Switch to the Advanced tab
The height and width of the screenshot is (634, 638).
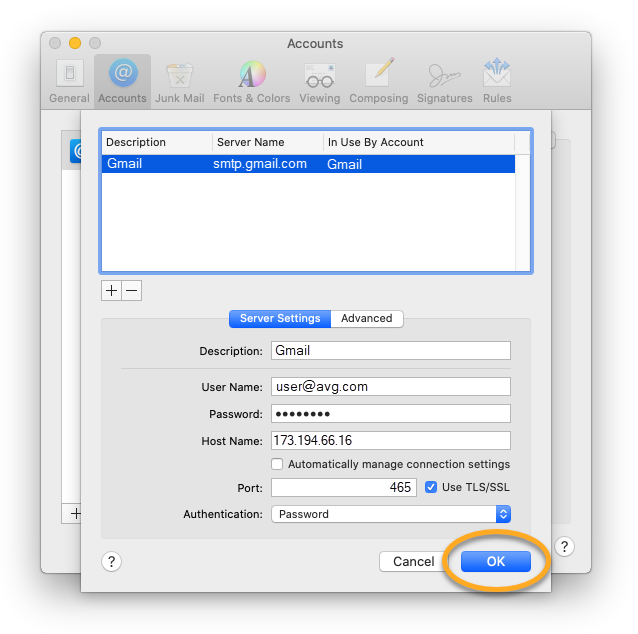(x=367, y=318)
